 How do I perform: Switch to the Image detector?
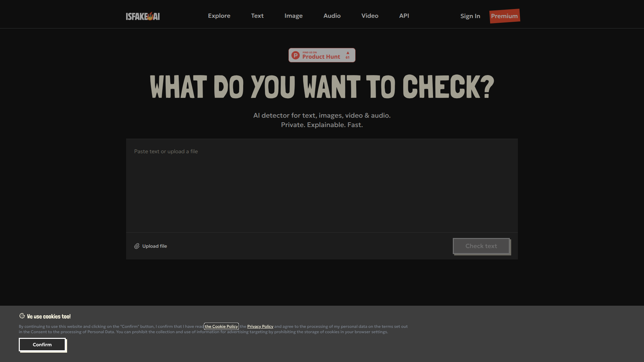coord(293,16)
